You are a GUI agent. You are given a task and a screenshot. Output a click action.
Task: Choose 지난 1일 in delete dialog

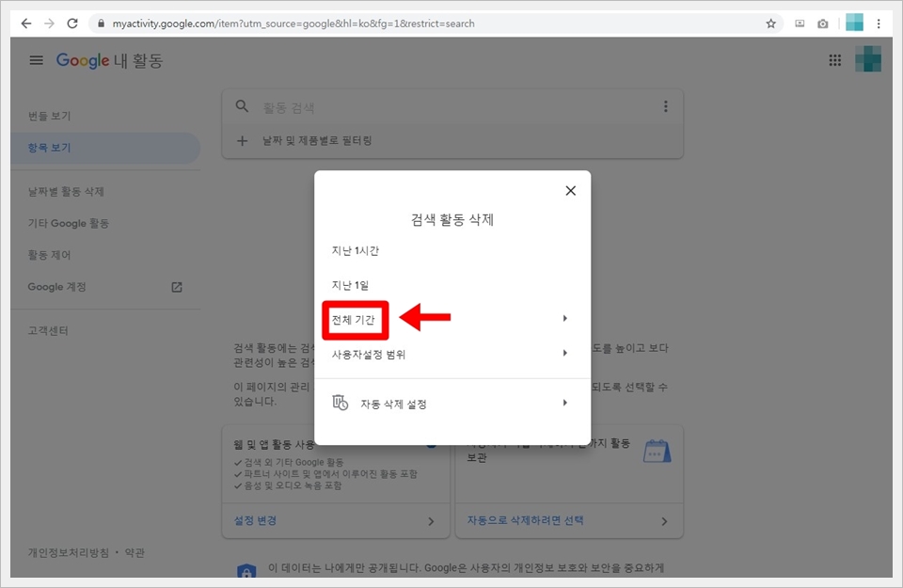[350, 285]
